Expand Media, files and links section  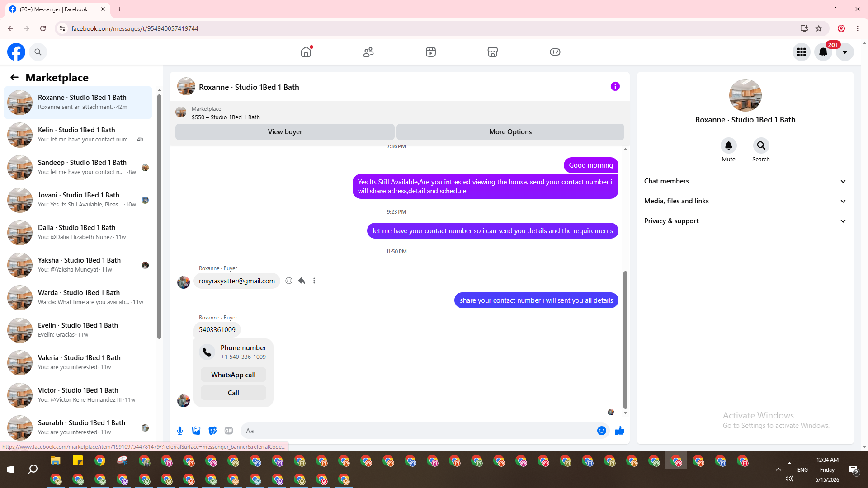coord(745,201)
